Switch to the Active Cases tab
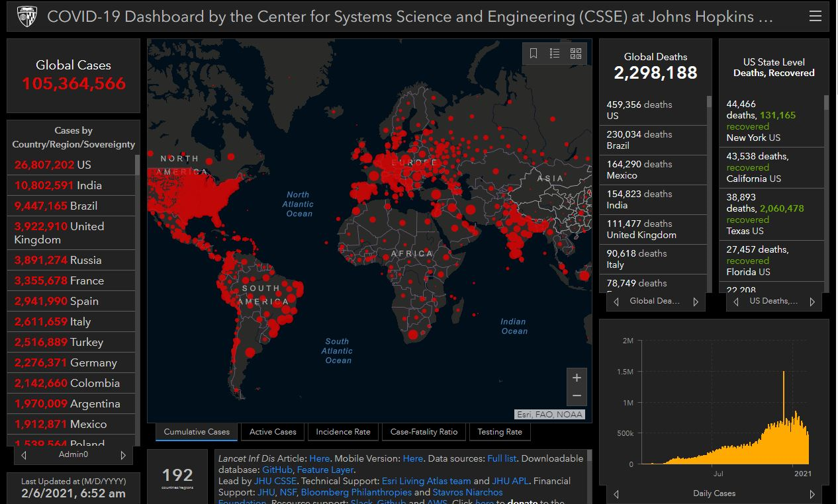This screenshot has width=838, height=504. pyautogui.click(x=273, y=432)
